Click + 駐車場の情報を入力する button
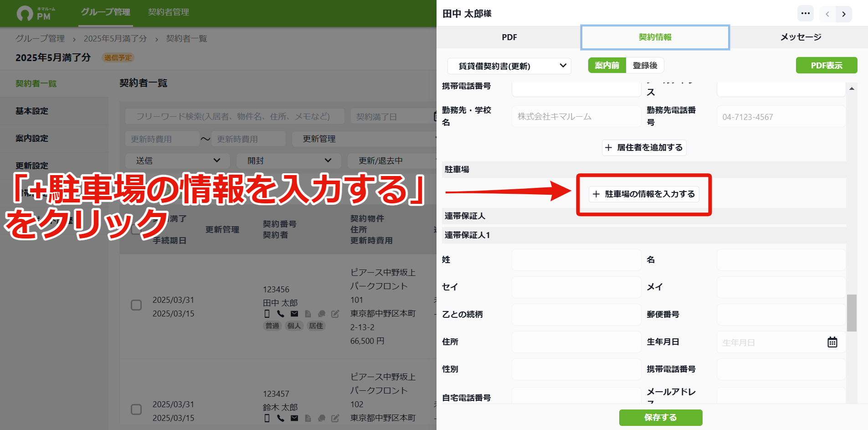 644,194
